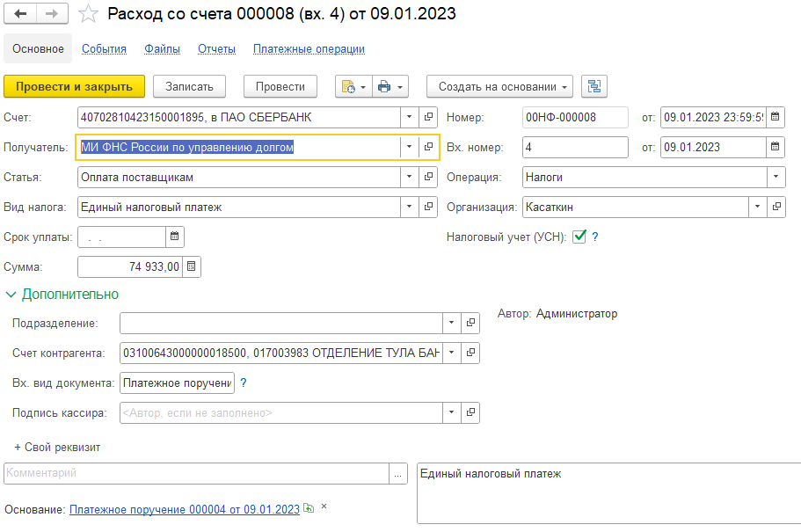
Task: Open the movements report dropdown arrow
Action: point(363,87)
